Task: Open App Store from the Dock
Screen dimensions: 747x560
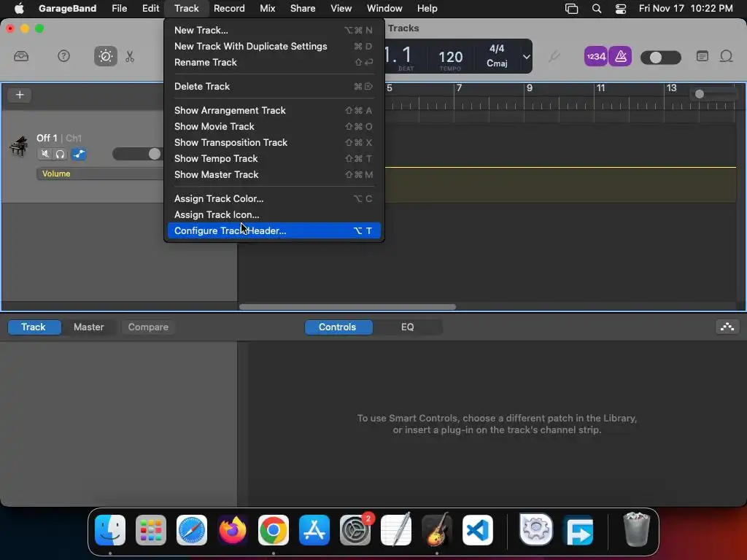Action: pos(314,530)
